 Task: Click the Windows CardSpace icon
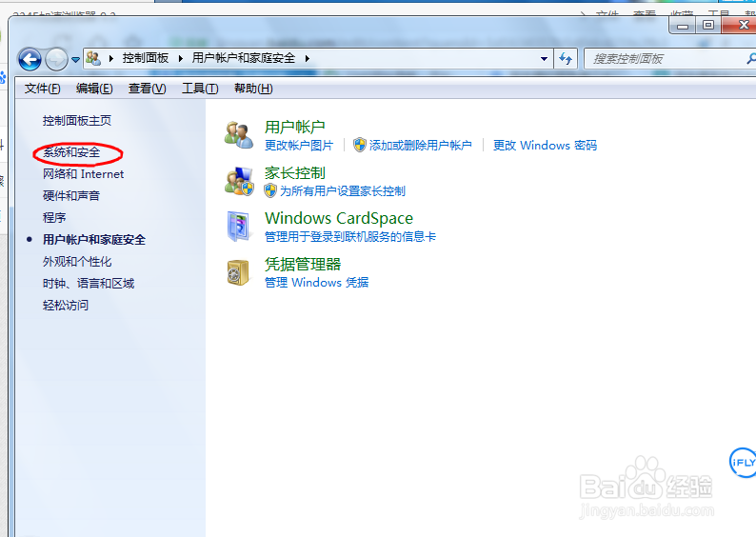[239, 226]
